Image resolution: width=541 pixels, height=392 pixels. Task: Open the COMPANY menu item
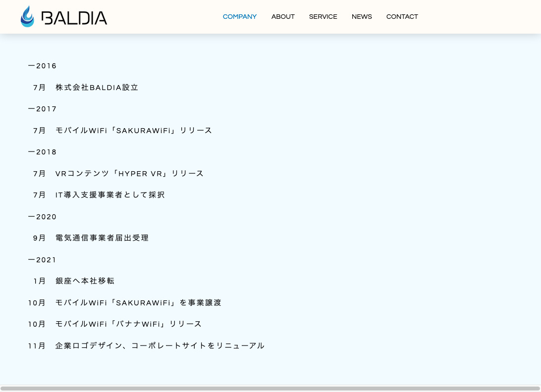coord(240,16)
